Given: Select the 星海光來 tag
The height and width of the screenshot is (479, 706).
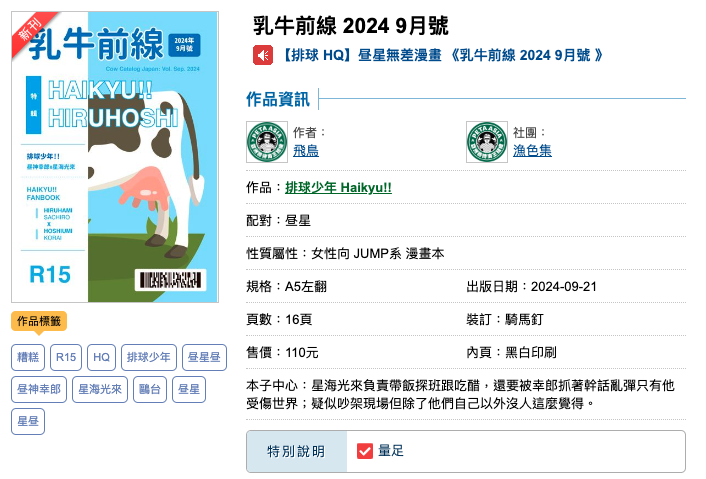Looking at the screenshot, I should click(100, 389).
